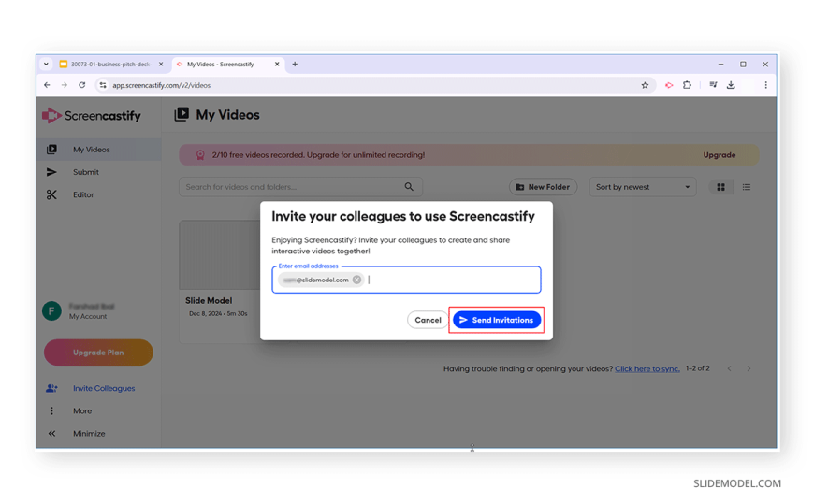Image resolution: width=814 pixels, height=504 pixels.
Task: Click the Slide Model video title
Action: tap(209, 300)
